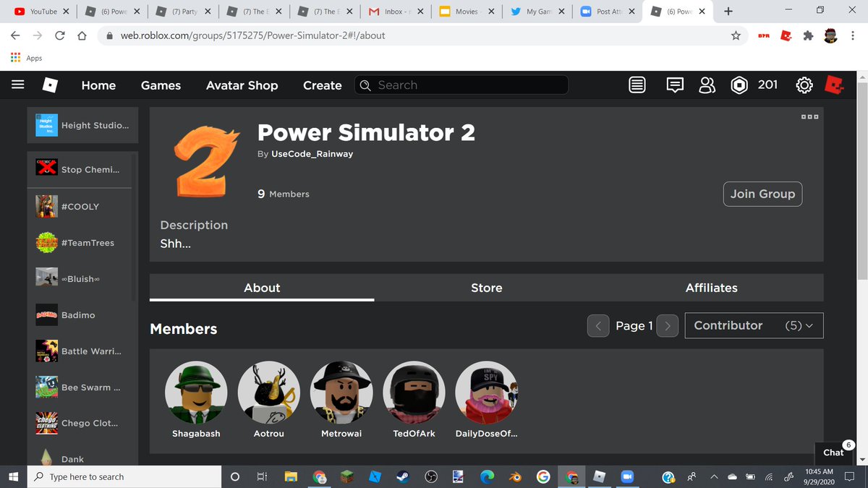Viewport: 868px width, 488px height.
Task: Open the Roblox feed list icon
Action: [x=637, y=85]
